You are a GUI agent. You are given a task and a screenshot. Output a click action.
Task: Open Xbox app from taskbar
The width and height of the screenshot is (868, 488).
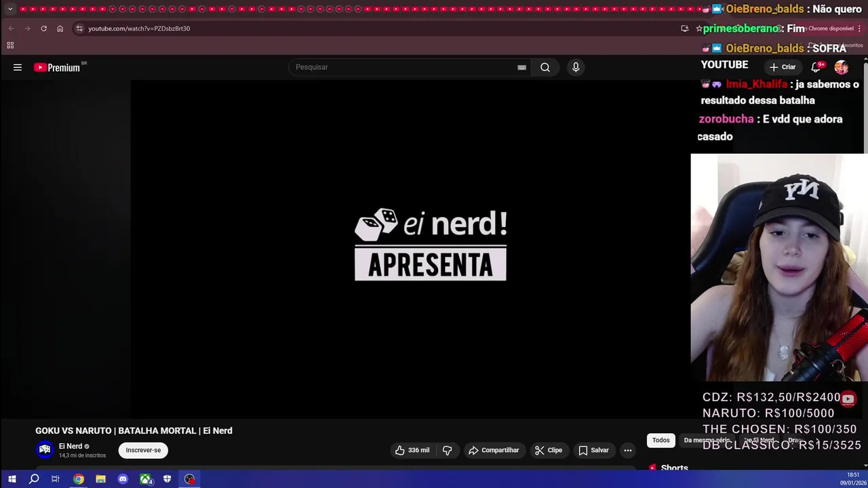(145, 479)
